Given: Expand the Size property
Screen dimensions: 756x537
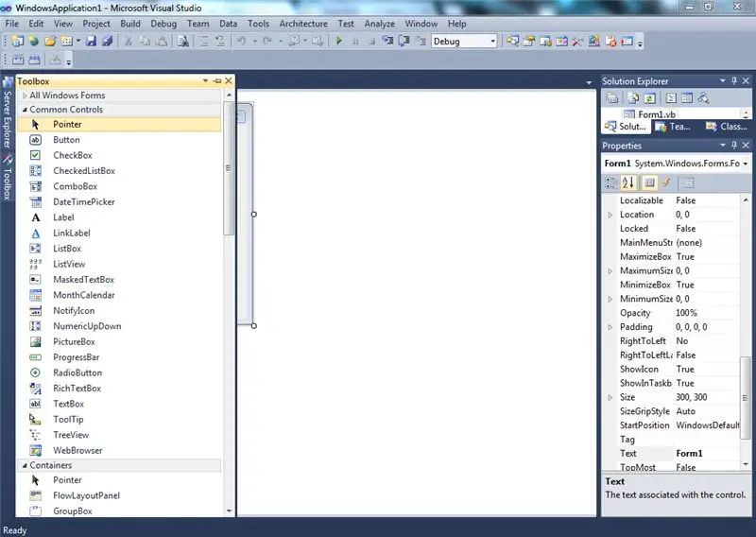Looking at the screenshot, I should point(610,398).
